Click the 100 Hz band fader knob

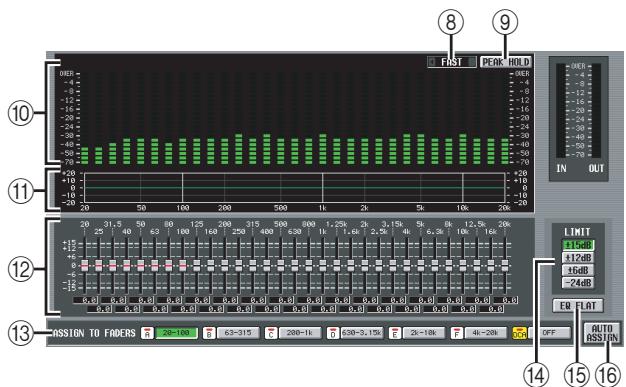[183, 266]
